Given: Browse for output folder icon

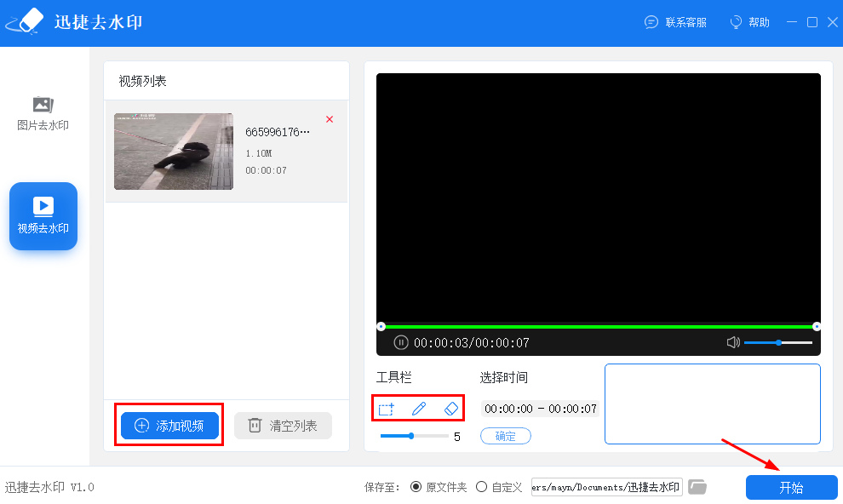Looking at the screenshot, I should coord(697,487).
